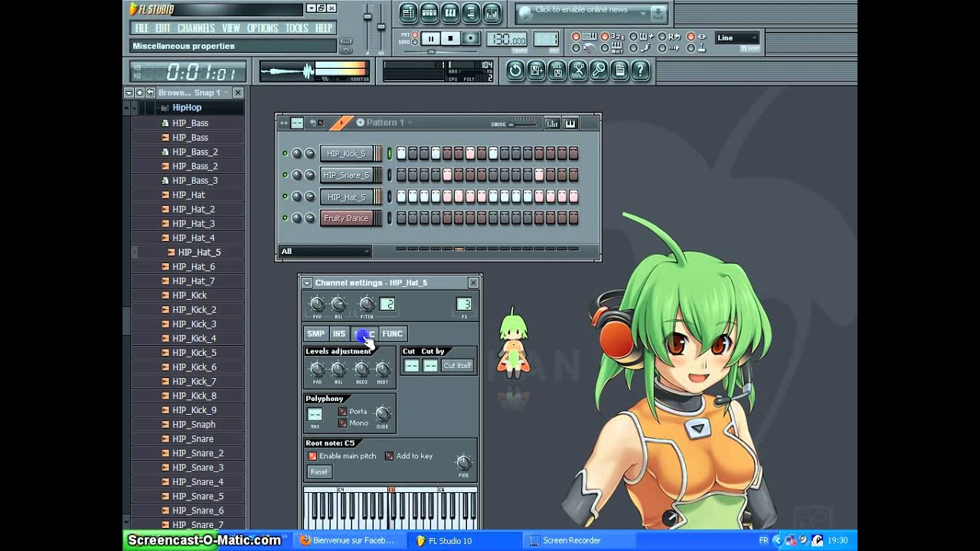Viewport: 980px width, 551px height.
Task: Open the step sequencer keyboard editor icon
Action: coord(570,123)
